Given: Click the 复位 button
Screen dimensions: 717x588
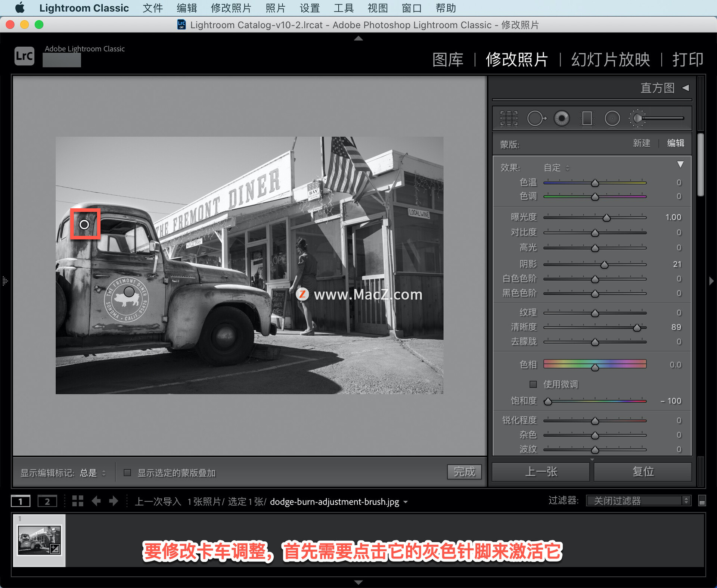Looking at the screenshot, I should click(x=643, y=472).
